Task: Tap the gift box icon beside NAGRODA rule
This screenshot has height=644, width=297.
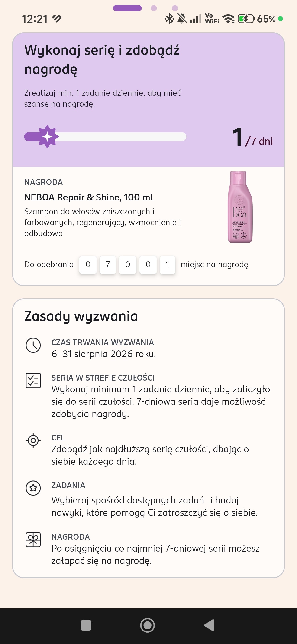Action: point(33,539)
